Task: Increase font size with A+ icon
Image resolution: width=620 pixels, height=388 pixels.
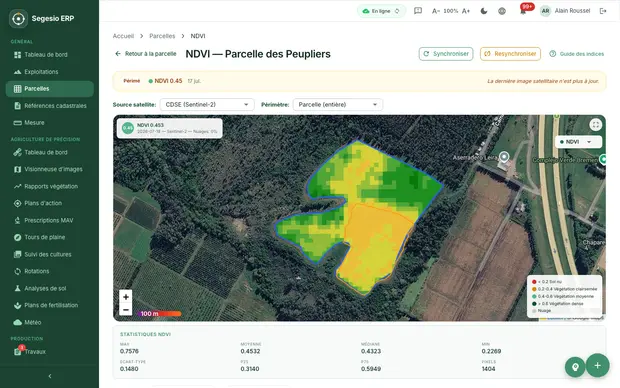Action: point(466,11)
